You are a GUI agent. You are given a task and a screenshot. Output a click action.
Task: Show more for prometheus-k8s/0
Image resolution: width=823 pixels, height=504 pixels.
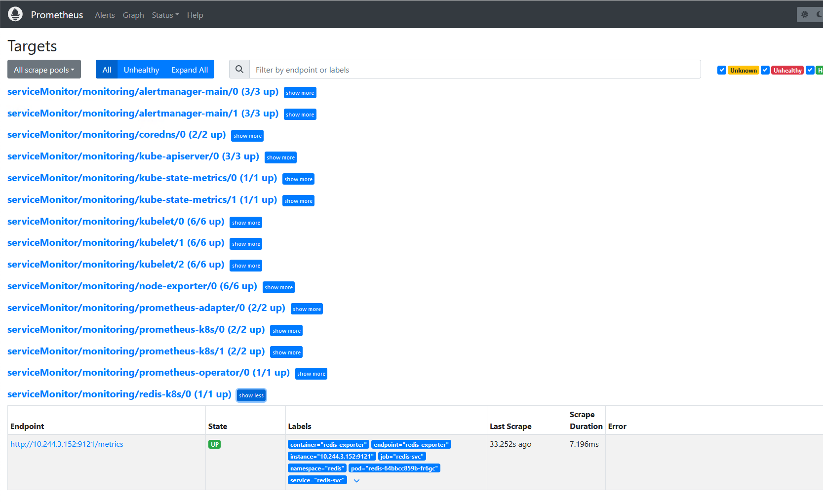286,331
